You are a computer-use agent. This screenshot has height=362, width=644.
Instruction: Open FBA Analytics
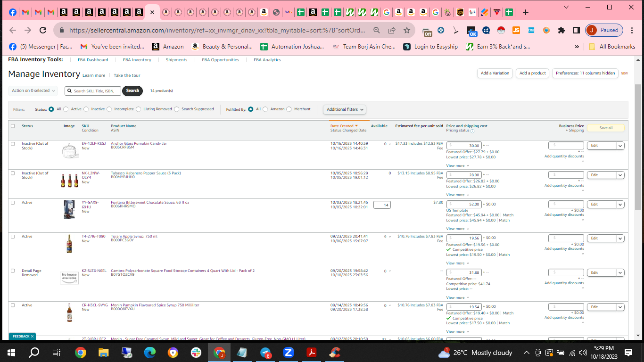pyautogui.click(x=267, y=60)
